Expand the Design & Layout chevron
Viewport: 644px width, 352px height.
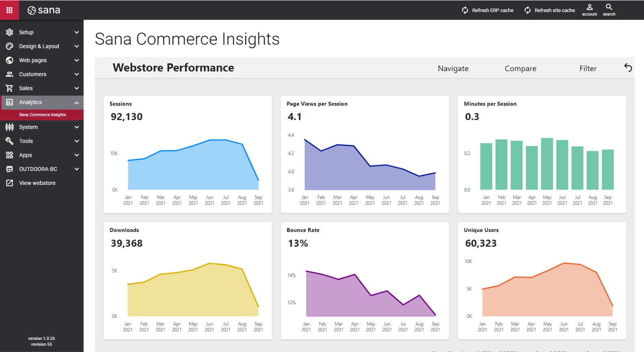click(76, 47)
